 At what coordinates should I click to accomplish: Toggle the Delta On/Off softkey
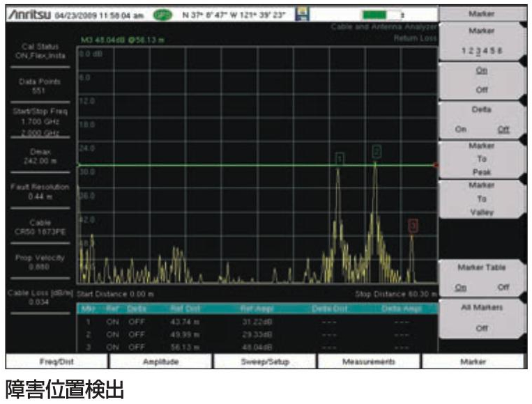click(482, 119)
